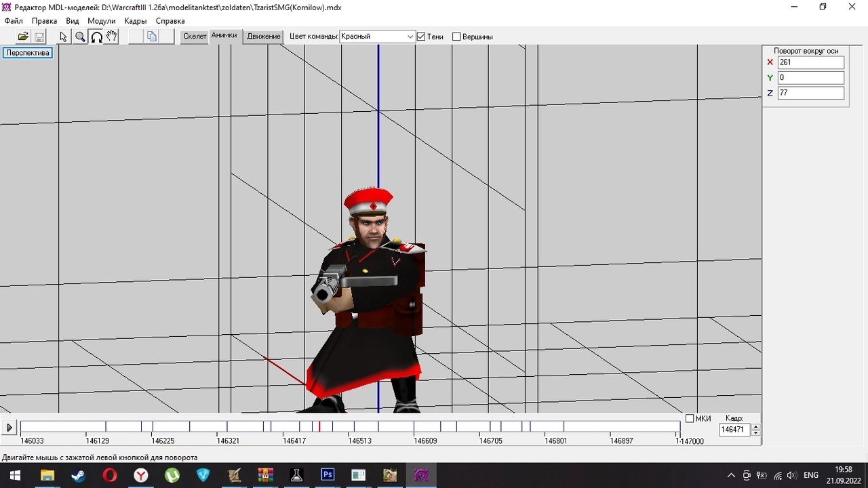The image size is (868, 488).
Task: Click the Meet Now camera tray icon
Action: pyautogui.click(x=747, y=476)
